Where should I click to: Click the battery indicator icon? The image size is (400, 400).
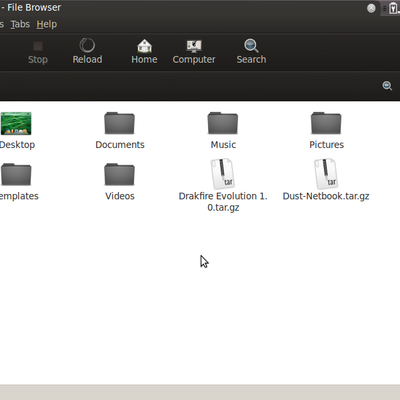[x=394, y=8]
